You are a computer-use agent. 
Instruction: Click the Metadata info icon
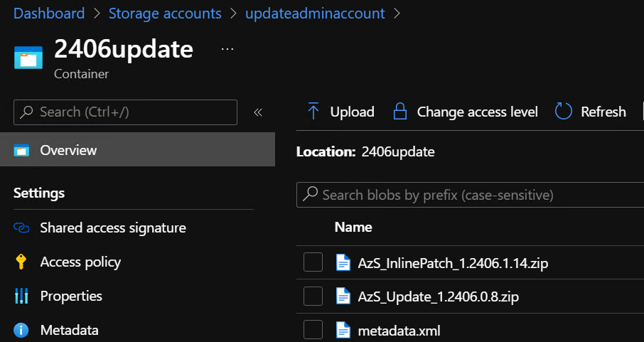pos(21,331)
